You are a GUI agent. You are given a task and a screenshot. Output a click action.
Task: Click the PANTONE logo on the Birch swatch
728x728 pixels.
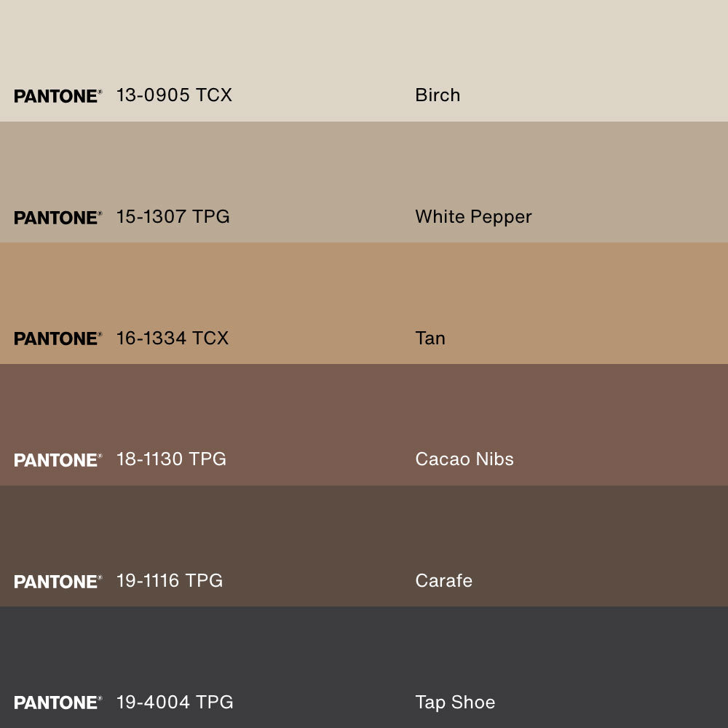click(x=58, y=96)
